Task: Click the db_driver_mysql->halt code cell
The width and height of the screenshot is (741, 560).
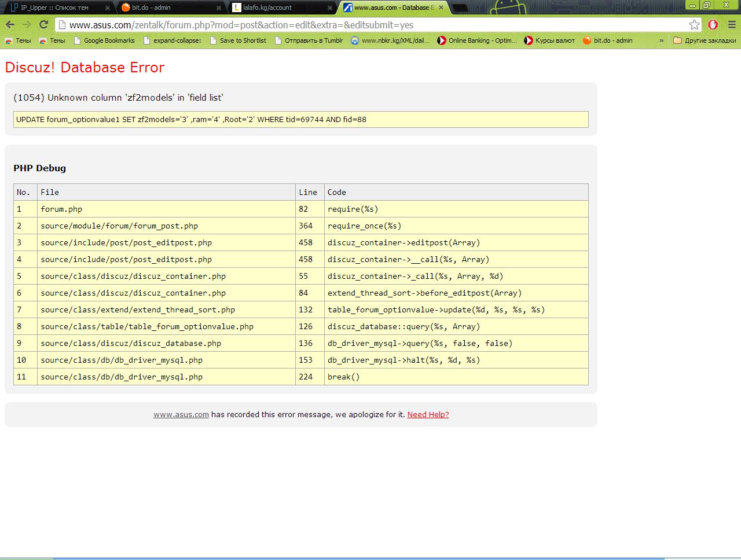Action: click(x=456, y=360)
